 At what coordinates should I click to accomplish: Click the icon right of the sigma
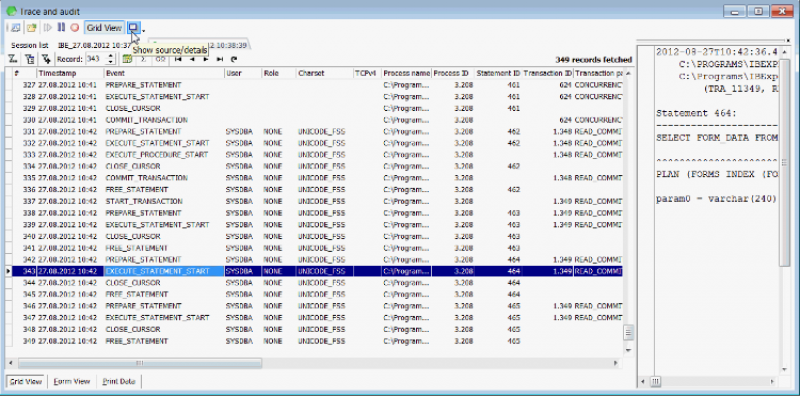pyautogui.click(x=160, y=59)
